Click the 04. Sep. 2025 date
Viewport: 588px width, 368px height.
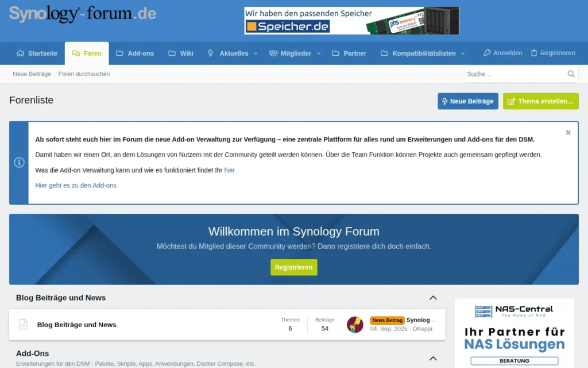point(389,329)
